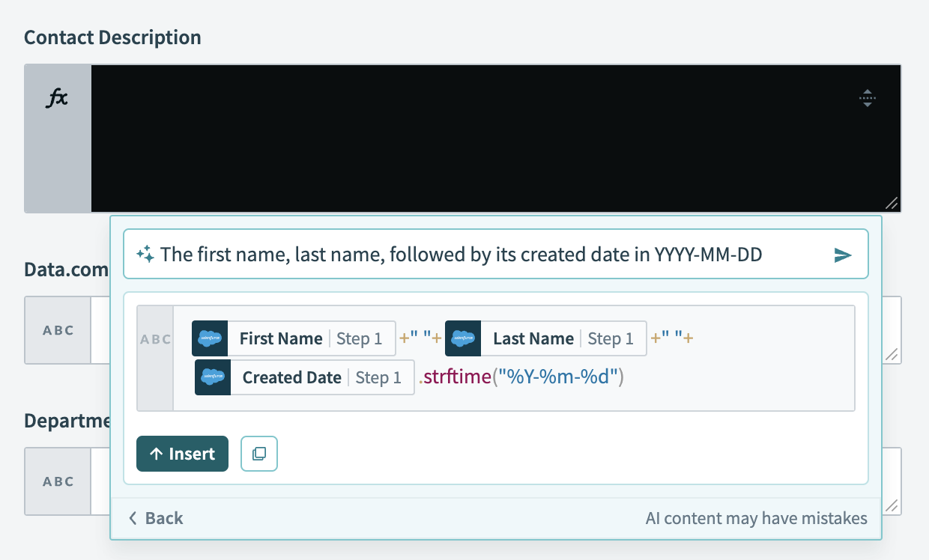Click Salesforce icon on Last Name pill
Screen dimensions: 929x560
[x=463, y=338]
